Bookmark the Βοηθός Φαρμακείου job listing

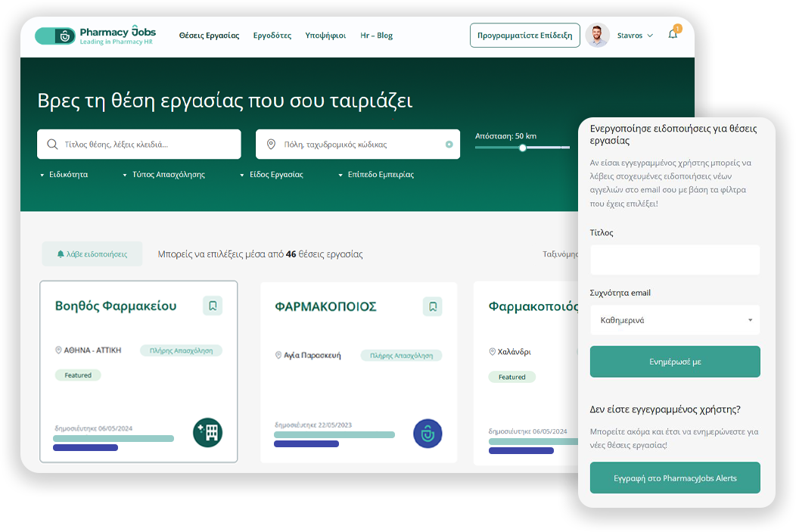[213, 306]
